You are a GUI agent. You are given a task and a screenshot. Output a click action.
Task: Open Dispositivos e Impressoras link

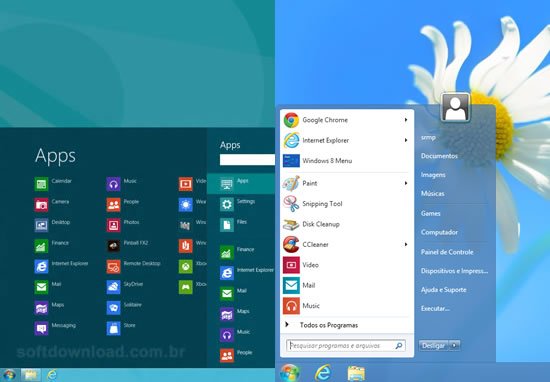coord(454,271)
